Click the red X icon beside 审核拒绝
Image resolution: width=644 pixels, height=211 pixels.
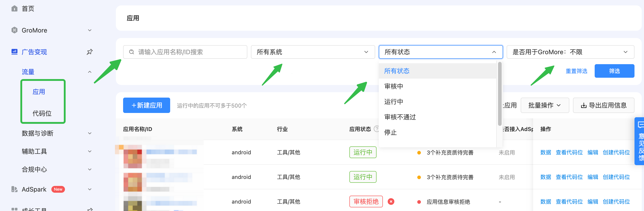[391, 202]
